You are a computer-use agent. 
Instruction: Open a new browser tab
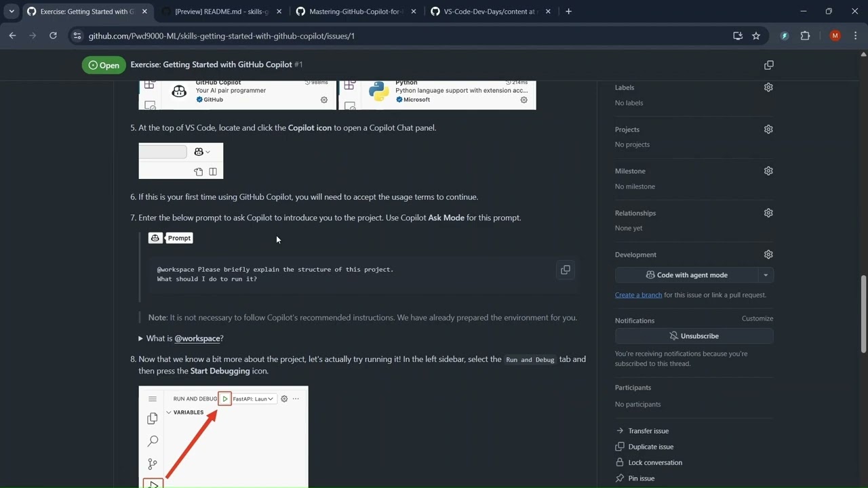click(x=568, y=12)
